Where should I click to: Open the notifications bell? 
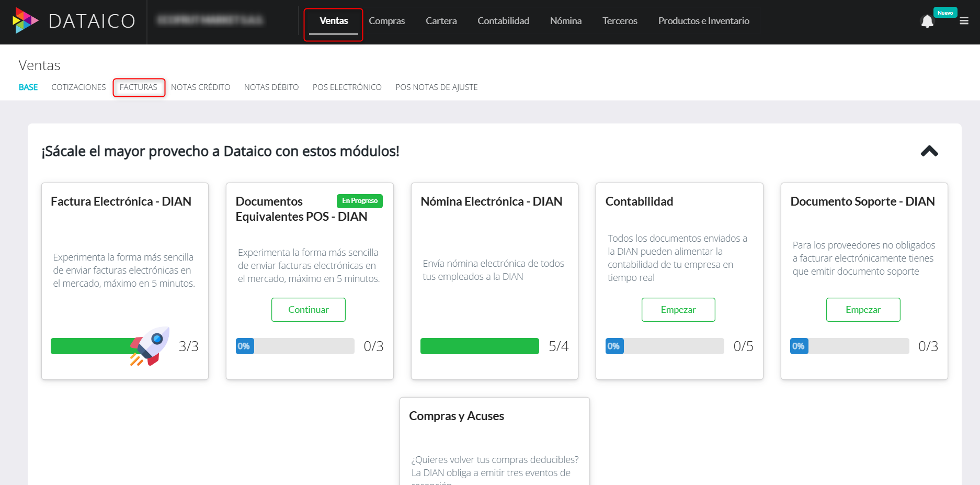point(927,21)
